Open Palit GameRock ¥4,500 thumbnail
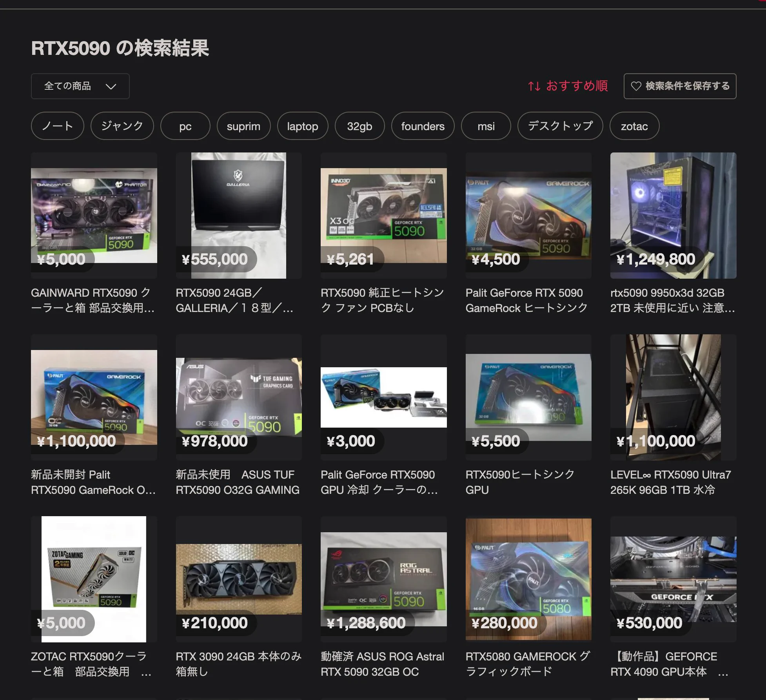This screenshot has height=700, width=766. click(x=528, y=216)
